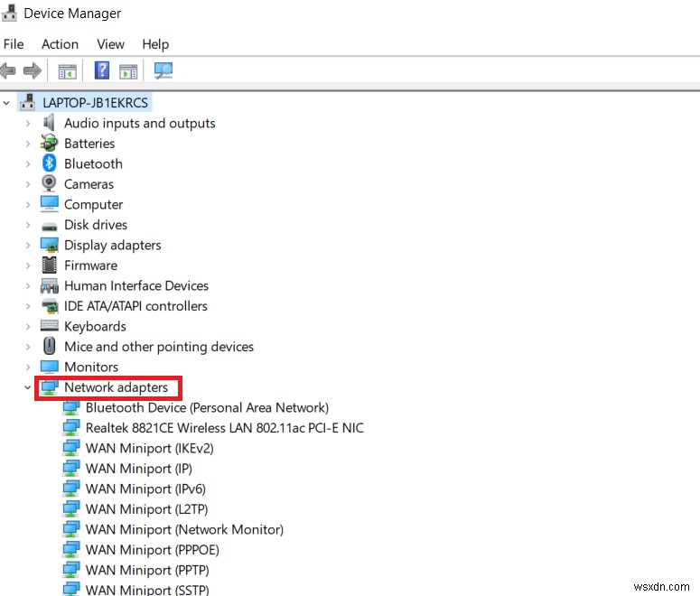700x596 pixels.
Task: Select Realtek 8821CE Wireless LAN adapter
Action: tap(225, 428)
